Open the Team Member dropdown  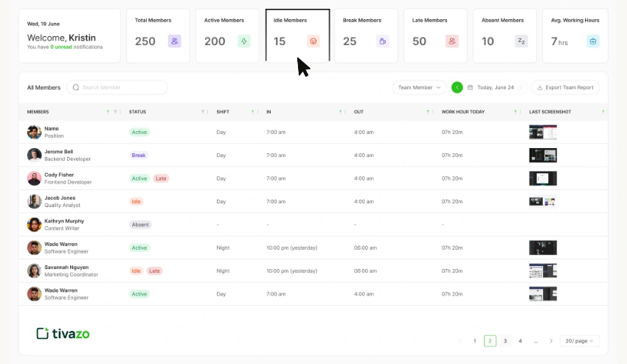(419, 87)
